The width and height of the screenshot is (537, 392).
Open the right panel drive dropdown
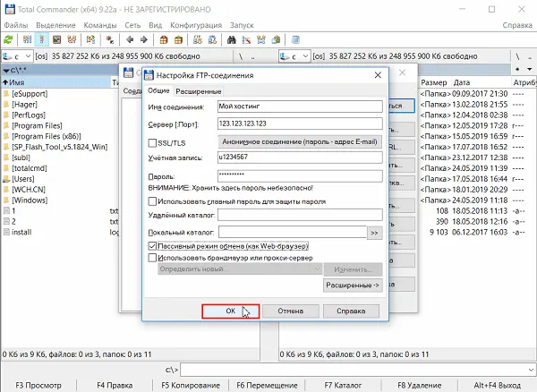pyautogui.click(x=305, y=56)
